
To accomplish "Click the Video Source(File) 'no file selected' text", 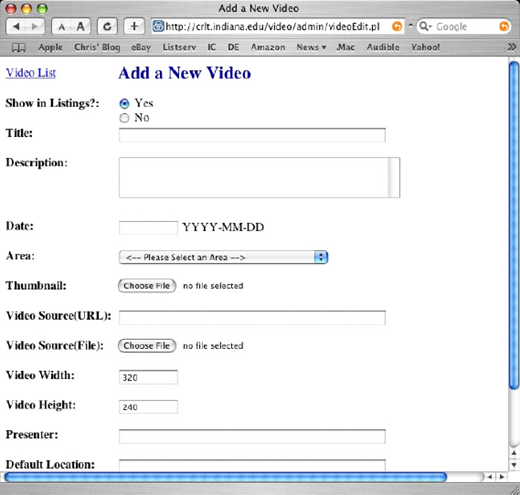I will coord(213,346).
